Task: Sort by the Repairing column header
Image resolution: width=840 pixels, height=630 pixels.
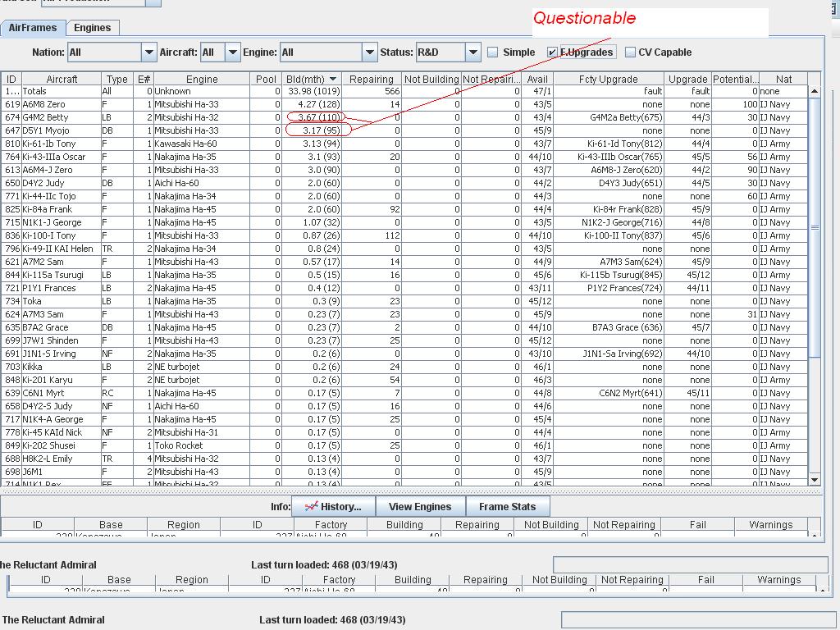Action: 372,80
